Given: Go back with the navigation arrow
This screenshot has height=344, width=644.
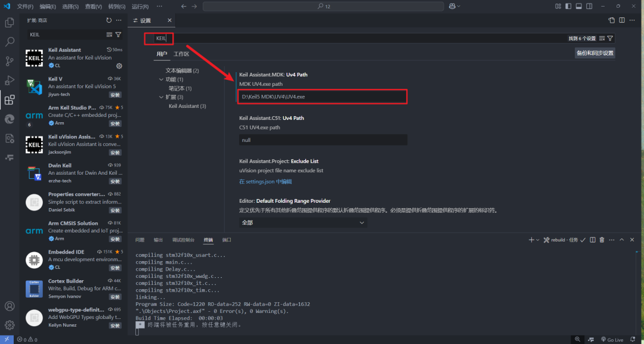Looking at the screenshot, I should coord(184,6).
